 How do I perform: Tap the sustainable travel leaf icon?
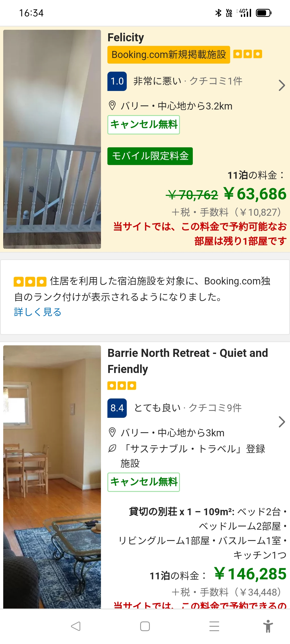(112, 448)
